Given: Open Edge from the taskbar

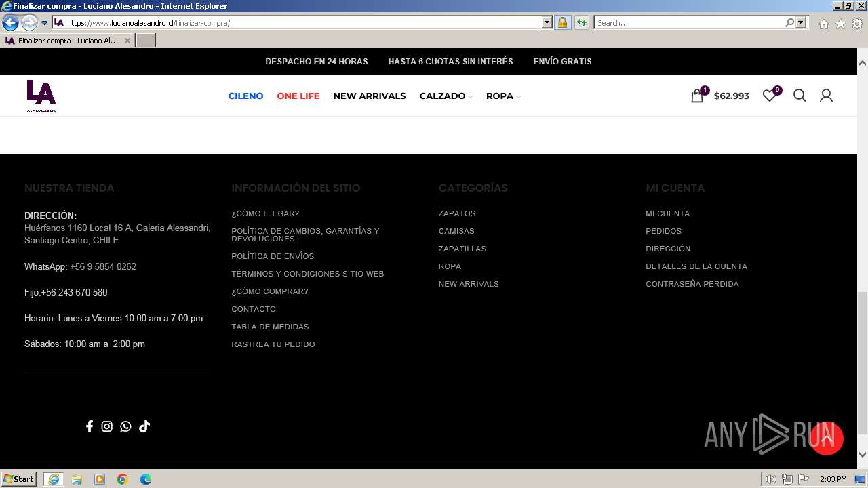Looking at the screenshot, I should [x=146, y=479].
